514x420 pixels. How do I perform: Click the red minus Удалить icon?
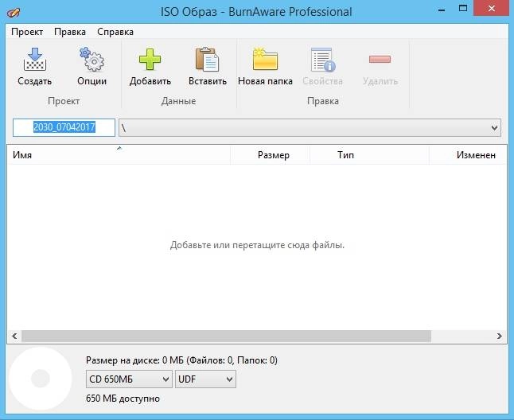(x=380, y=60)
